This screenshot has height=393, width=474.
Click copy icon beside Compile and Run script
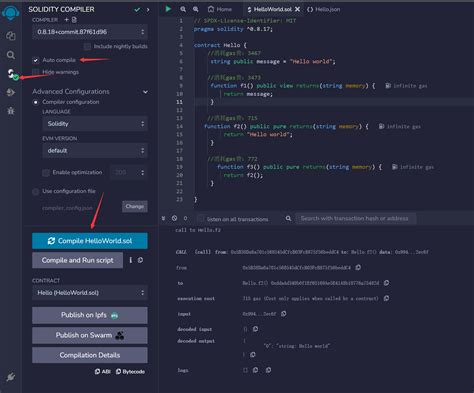140,260
